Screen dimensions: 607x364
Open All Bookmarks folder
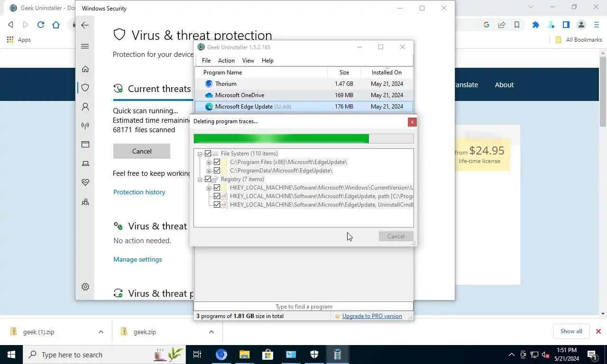pyautogui.click(x=579, y=40)
